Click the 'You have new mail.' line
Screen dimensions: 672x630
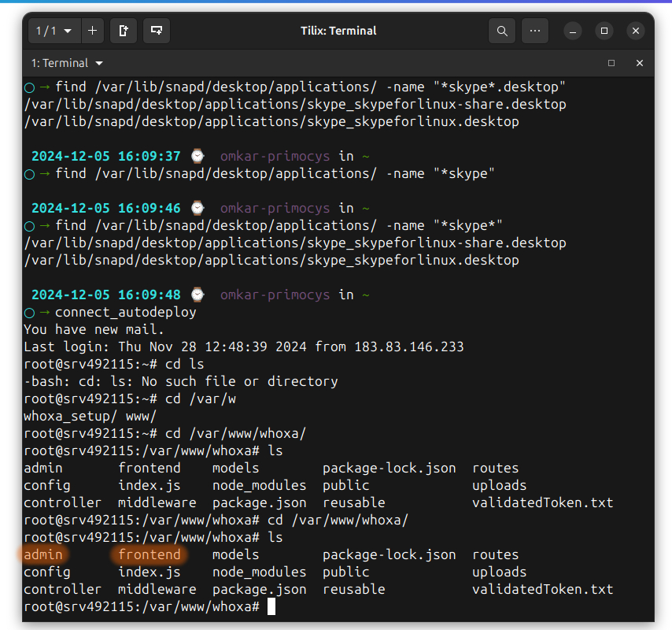pos(94,329)
